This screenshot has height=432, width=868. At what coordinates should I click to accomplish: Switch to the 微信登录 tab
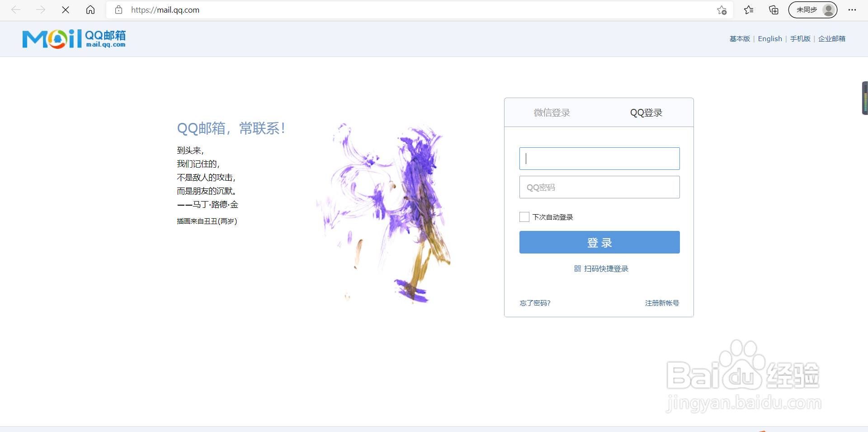click(x=552, y=113)
